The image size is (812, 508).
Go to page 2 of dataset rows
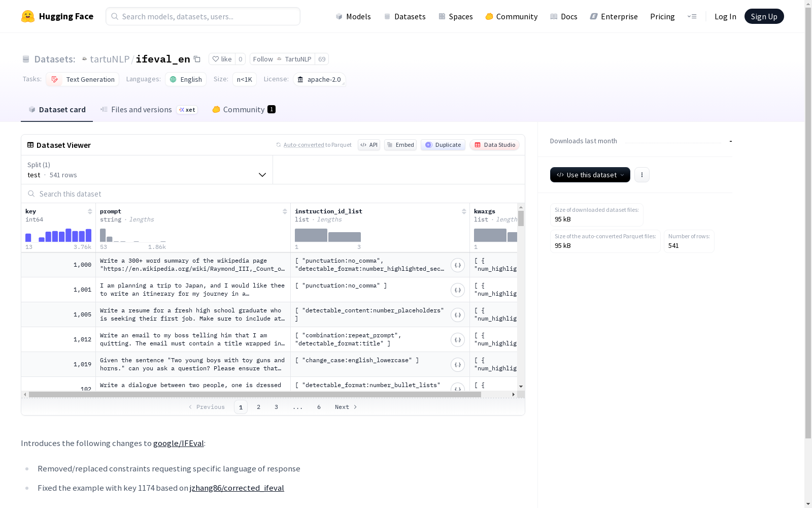(259, 407)
